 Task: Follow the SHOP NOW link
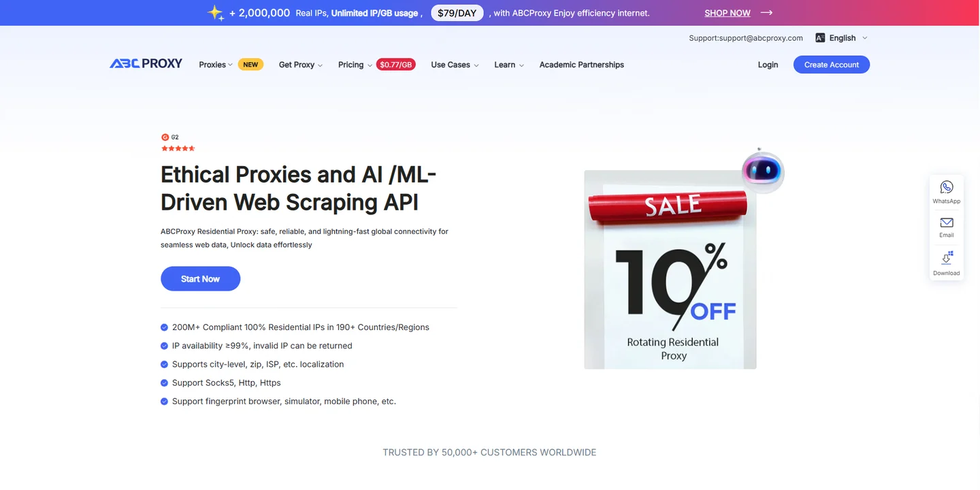(x=728, y=13)
